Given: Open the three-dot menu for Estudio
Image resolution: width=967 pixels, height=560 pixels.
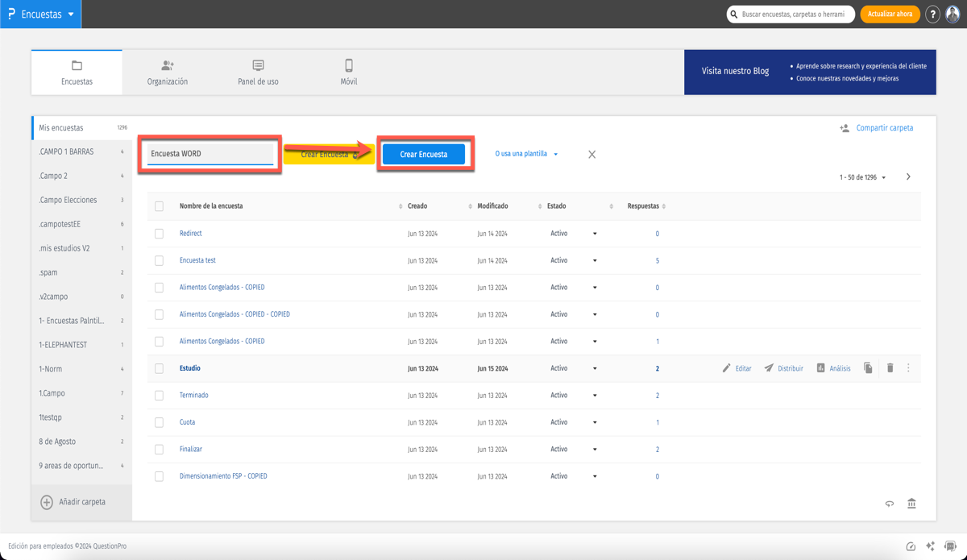Looking at the screenshot, I should click(908, 368).
